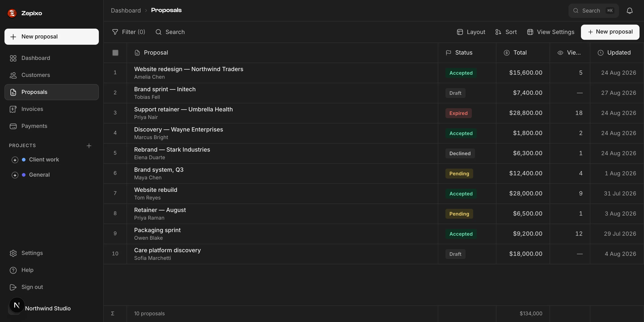Click the sigma summary icon in footer
The image size is (644, 322).
tap(112, 313)
